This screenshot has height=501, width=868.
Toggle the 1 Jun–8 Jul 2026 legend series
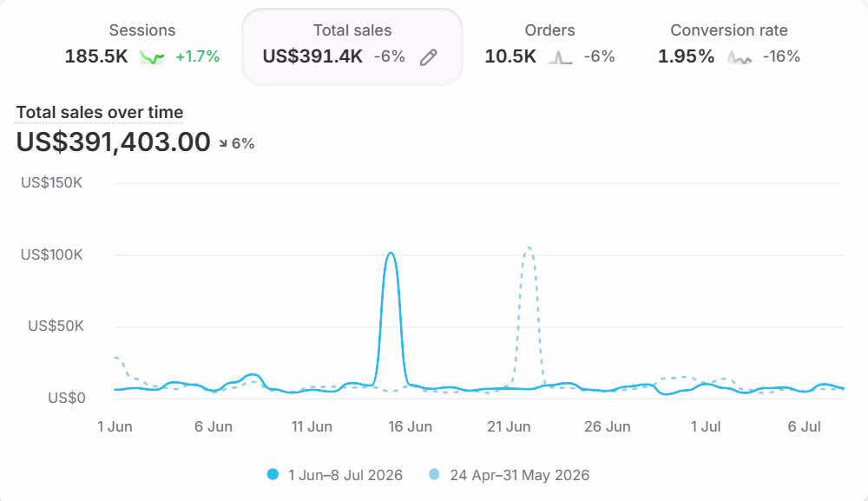(x=335, y=475)
